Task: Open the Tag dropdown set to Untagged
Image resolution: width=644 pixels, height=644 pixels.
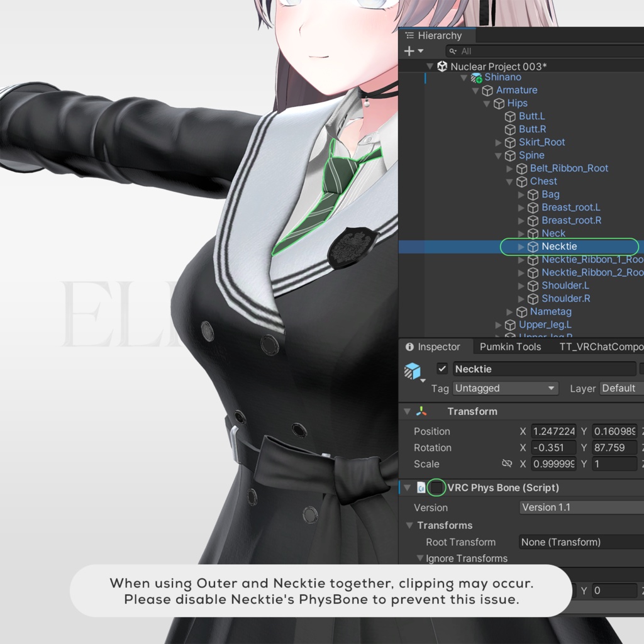Action: [x=505, y=388]
